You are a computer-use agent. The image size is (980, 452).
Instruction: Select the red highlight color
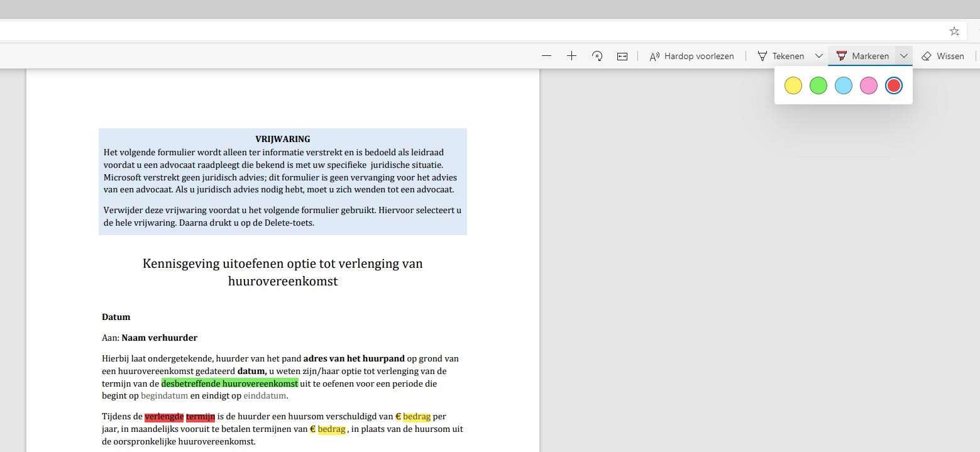tap(893, 85)
